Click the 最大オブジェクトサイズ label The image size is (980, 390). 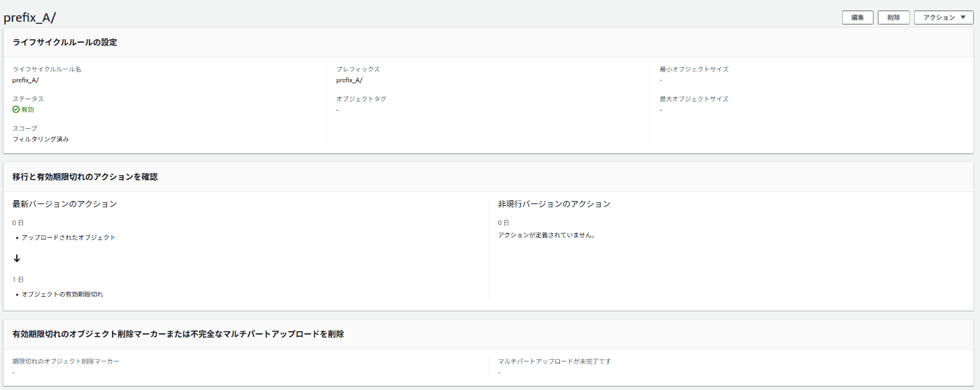pyautogui.click(x=694, y=99)
